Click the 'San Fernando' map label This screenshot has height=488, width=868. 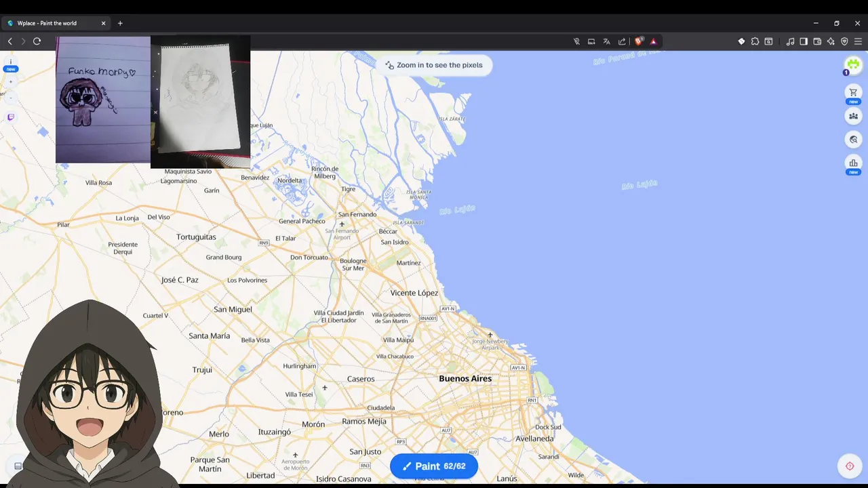point(357,215)
